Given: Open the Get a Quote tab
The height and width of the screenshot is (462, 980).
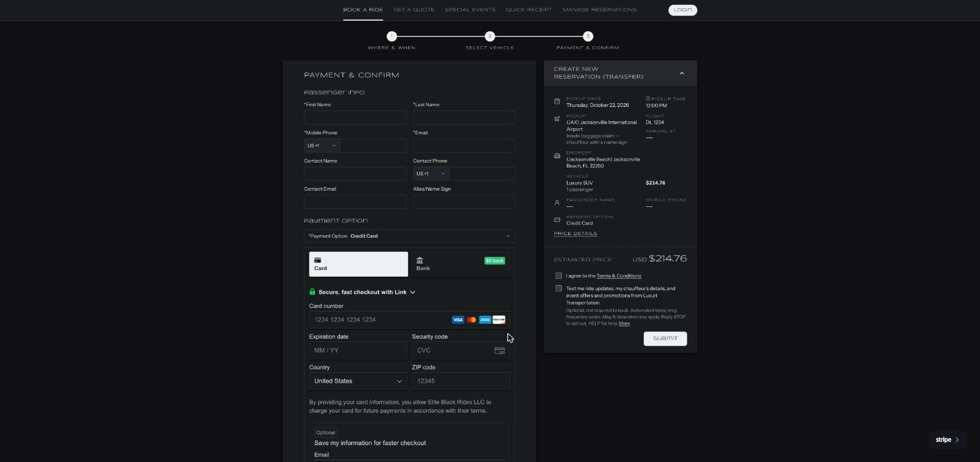Looking at the screenshot, I should point(414,10).
